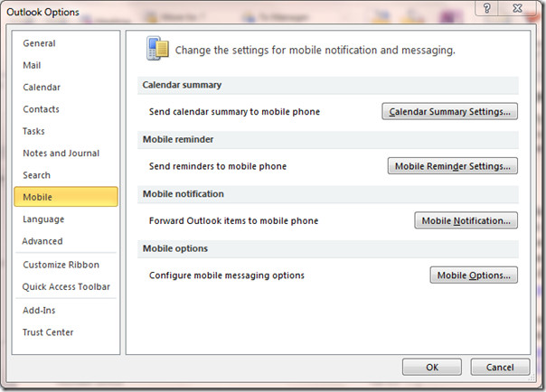The height and width of the screenshot is (392, 546).
Task: Open Calendar Summary Settings
Action: 449,111
